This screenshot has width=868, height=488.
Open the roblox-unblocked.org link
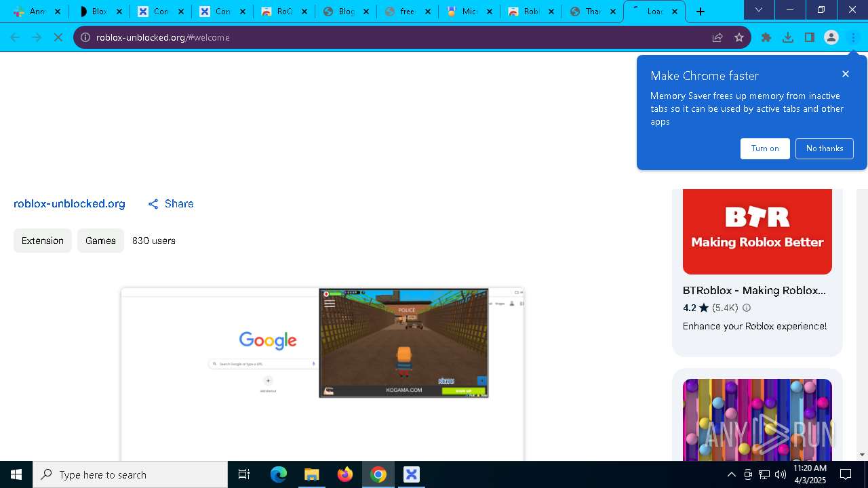[69, 204]
